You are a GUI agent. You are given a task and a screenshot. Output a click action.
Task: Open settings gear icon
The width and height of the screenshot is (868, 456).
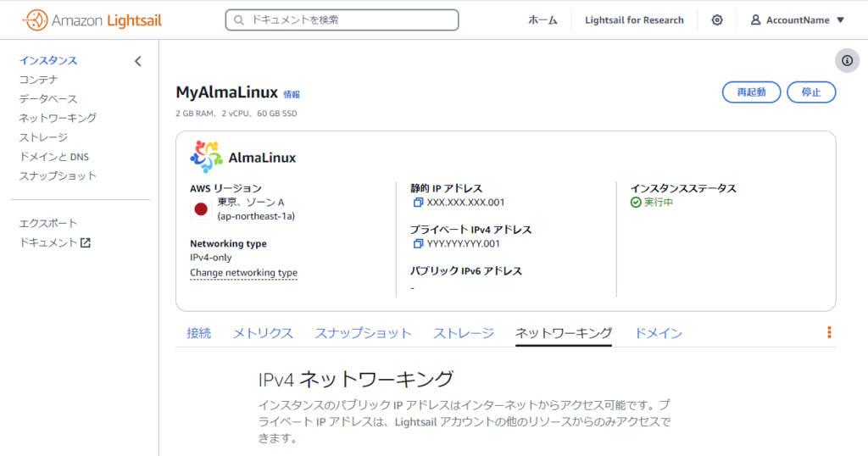[717, 20]
